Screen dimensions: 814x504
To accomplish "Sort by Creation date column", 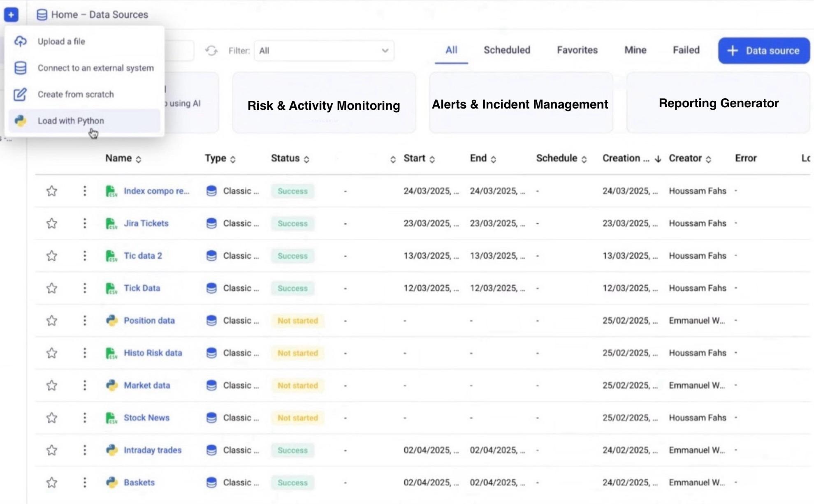I will point(632,159).
